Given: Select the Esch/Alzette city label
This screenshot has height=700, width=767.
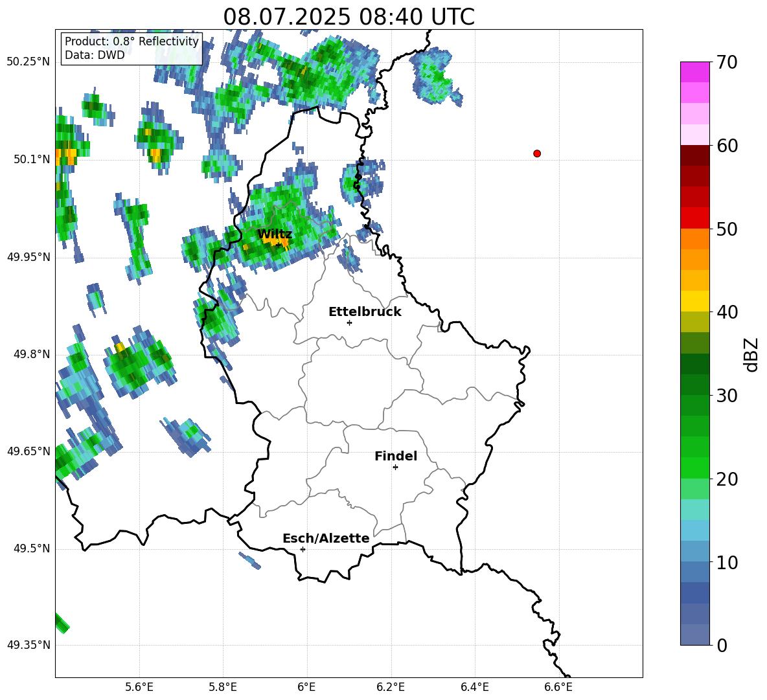Looking at the screenshot, I should click(x=326, y=538).
